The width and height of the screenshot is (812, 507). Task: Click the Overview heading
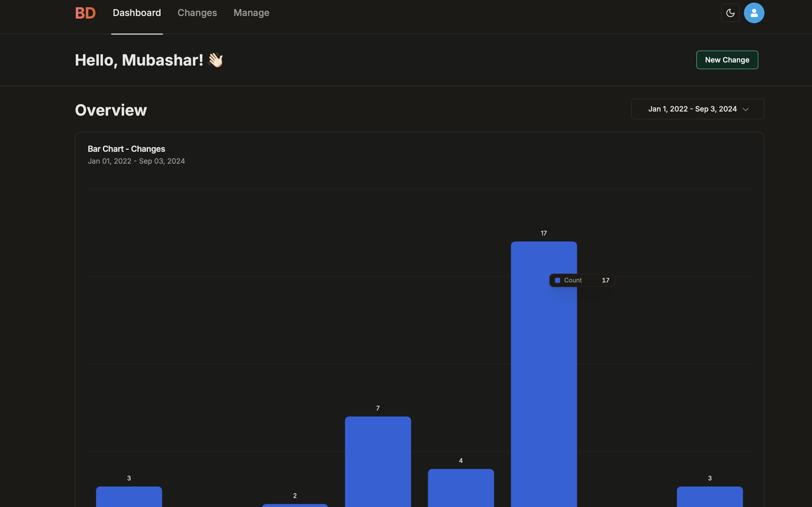point(111,110)
